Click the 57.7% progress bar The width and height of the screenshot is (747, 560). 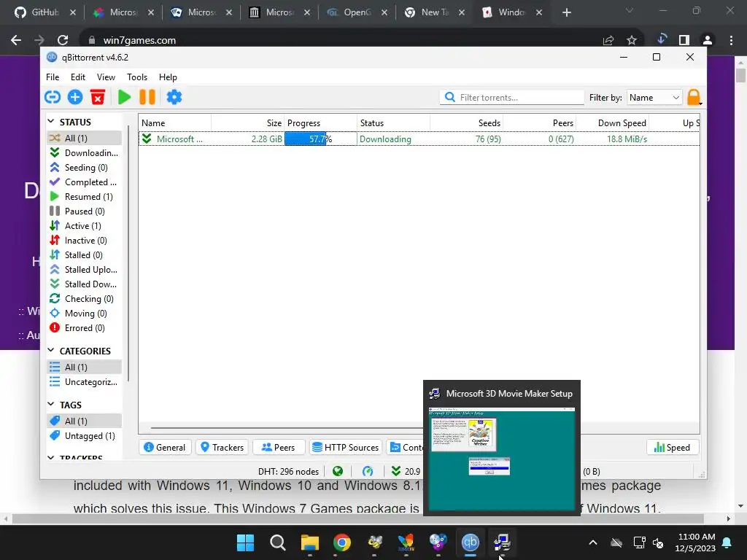click(321, 139)
